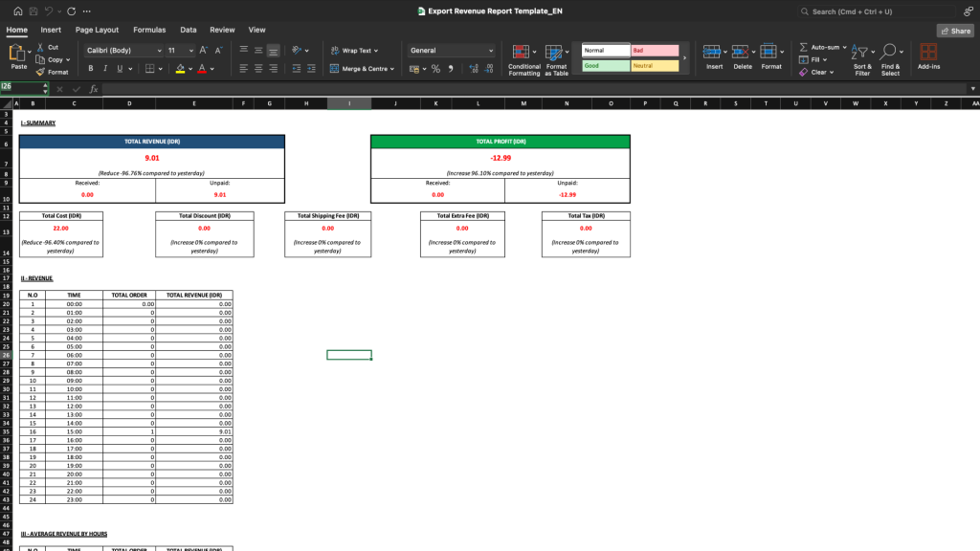Cut the selection with the scissors icon

[40, 48]
